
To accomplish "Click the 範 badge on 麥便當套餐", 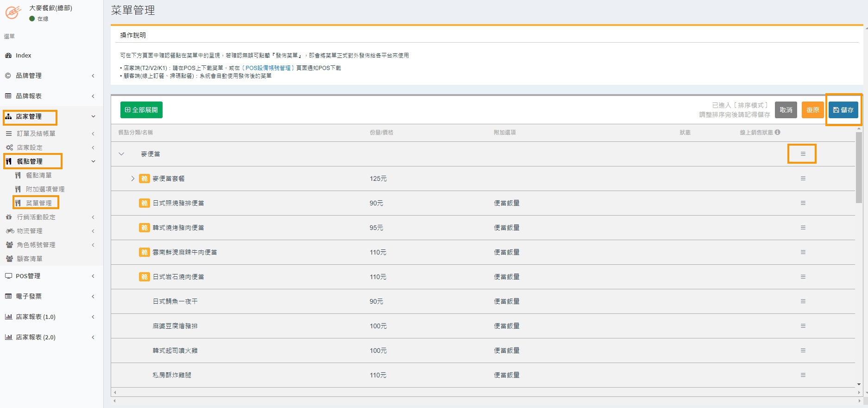I will [x=145, y=178].
